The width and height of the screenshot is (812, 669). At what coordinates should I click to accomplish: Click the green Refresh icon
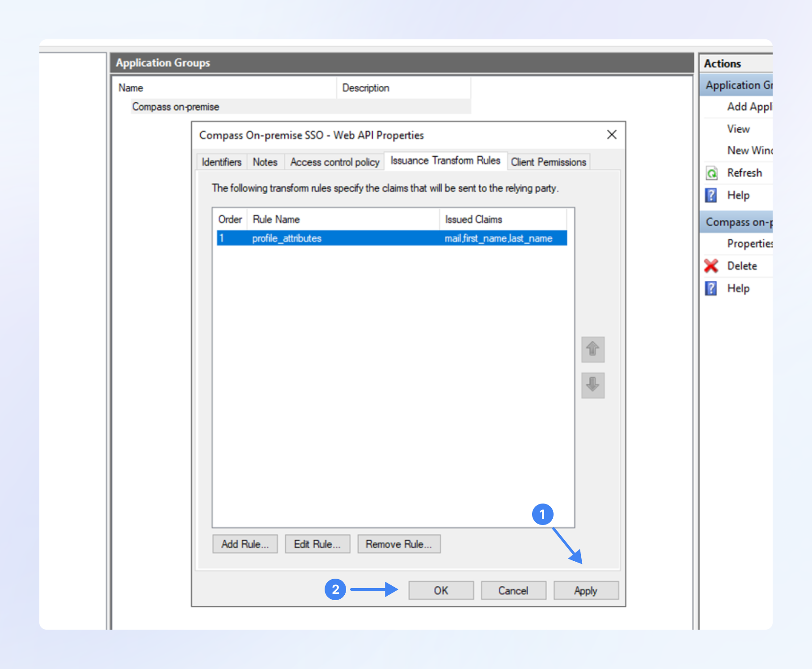(x=711, y=173)
